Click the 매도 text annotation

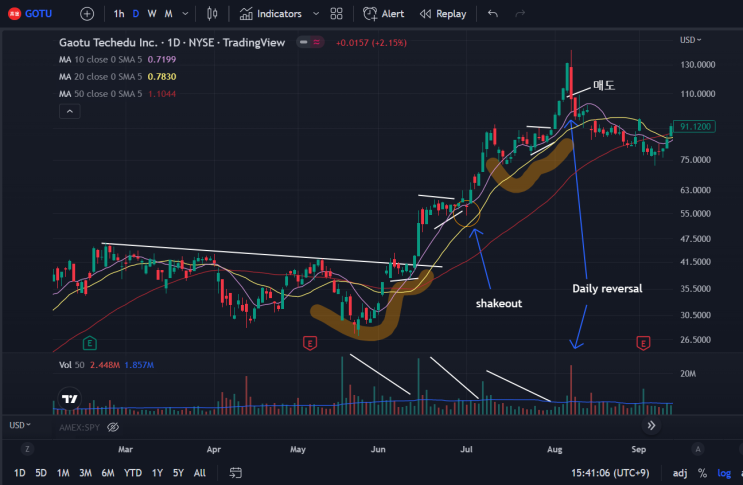coord(604,85)
